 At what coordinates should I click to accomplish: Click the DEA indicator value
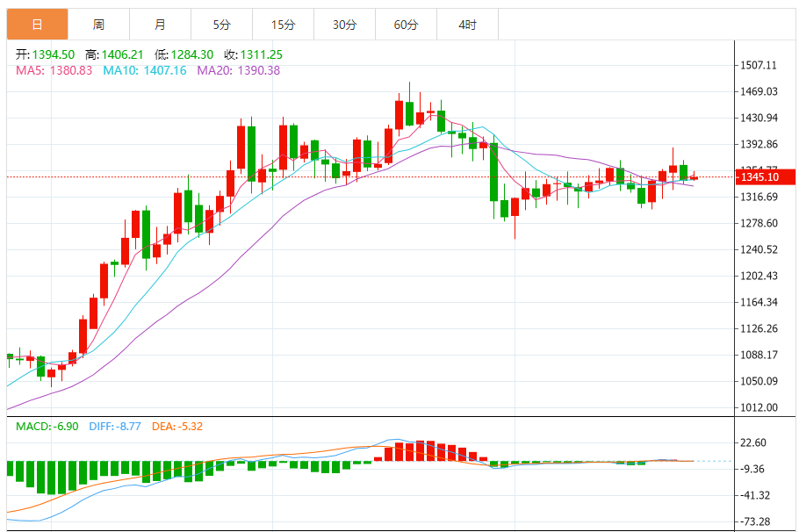tap(177, 426)
